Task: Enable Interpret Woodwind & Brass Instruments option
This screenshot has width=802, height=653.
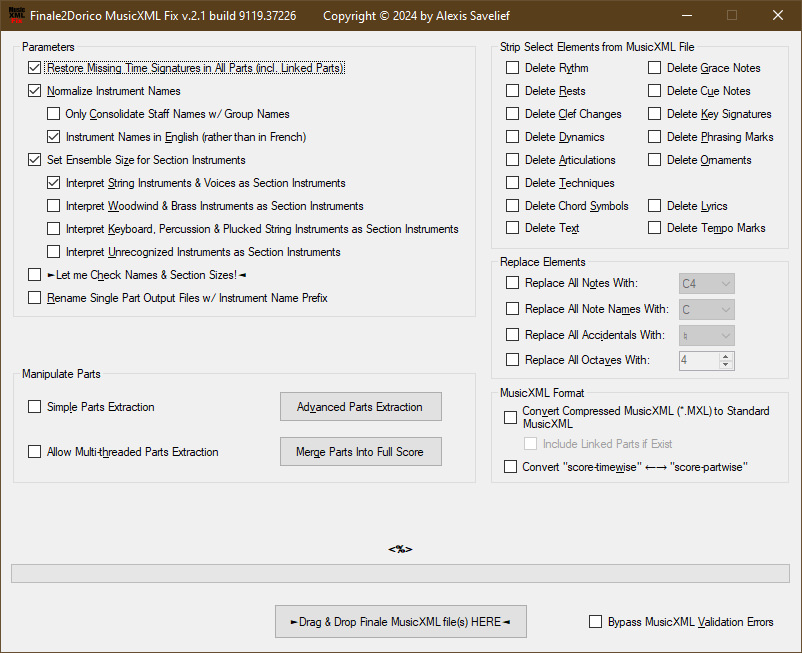Action: click(53, 206)
